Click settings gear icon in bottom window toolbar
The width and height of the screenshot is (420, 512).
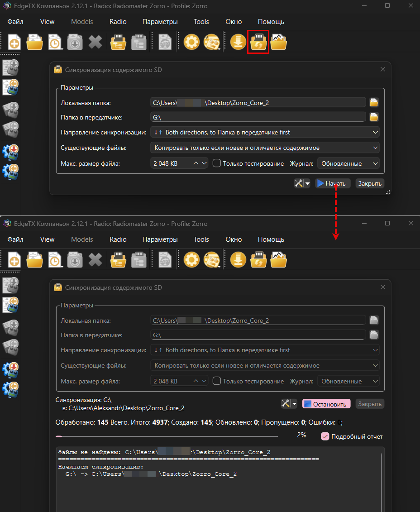coord(191,259)
